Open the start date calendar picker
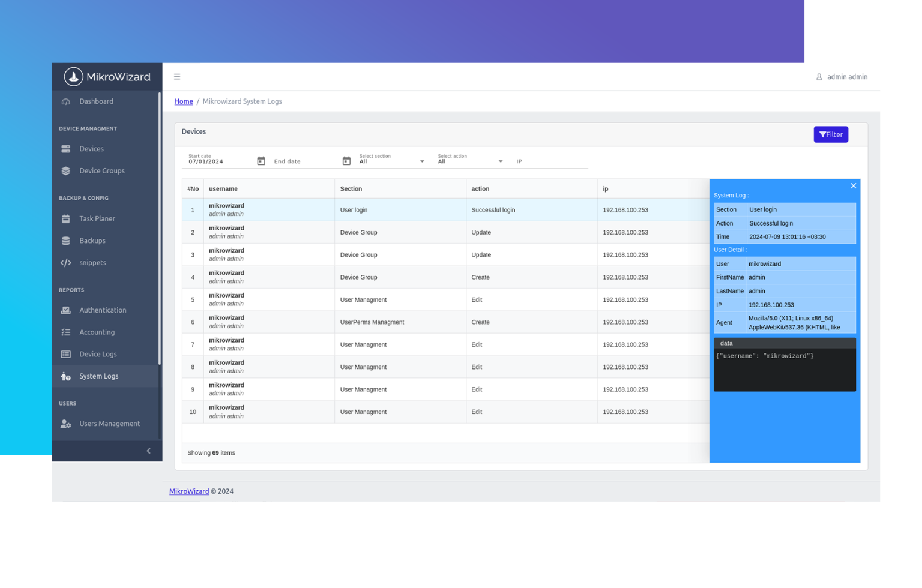The height and width of the screenshot is (588, 922). (x=261, y=160)
